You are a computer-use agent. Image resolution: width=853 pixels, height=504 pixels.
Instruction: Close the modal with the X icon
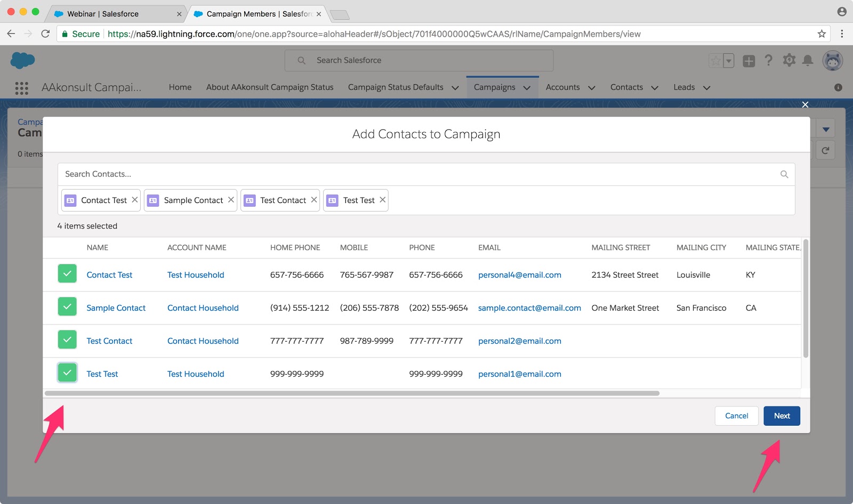[805, 105]
